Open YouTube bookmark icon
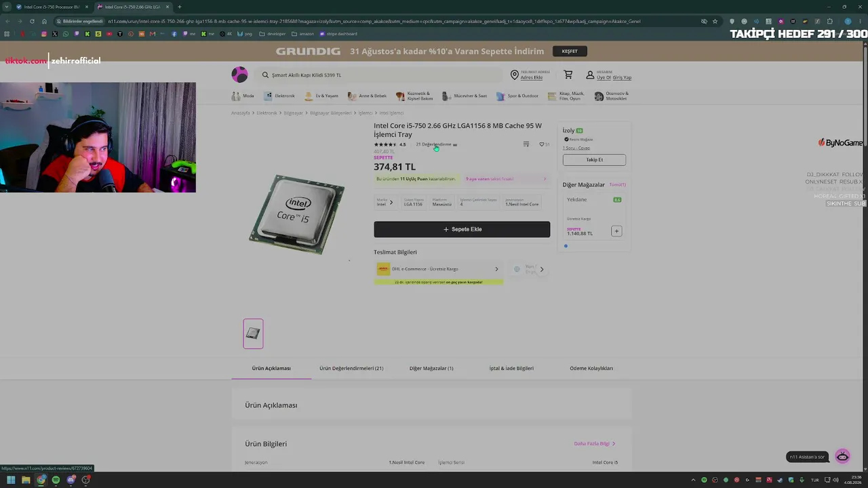This screenshot has width=868, height=488. (x=109, y=34)
